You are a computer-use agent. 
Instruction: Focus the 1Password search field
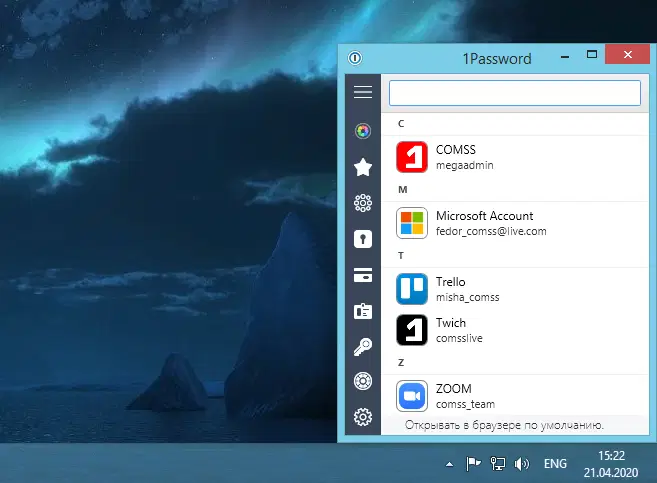(x=515, y=93)
